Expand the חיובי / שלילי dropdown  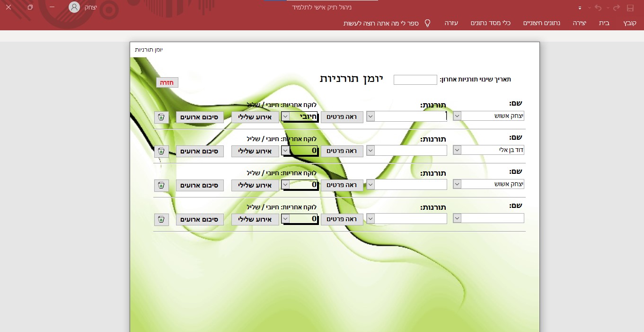click(x=285, y=116)
